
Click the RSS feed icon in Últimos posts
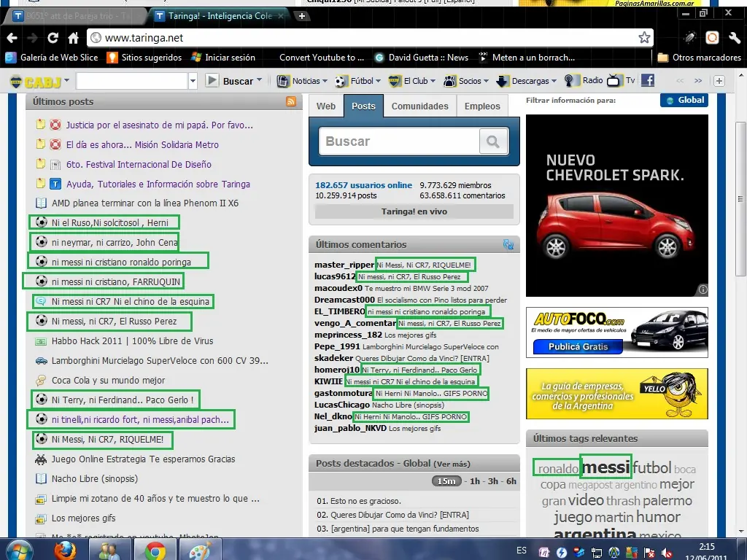click(290, 101)
